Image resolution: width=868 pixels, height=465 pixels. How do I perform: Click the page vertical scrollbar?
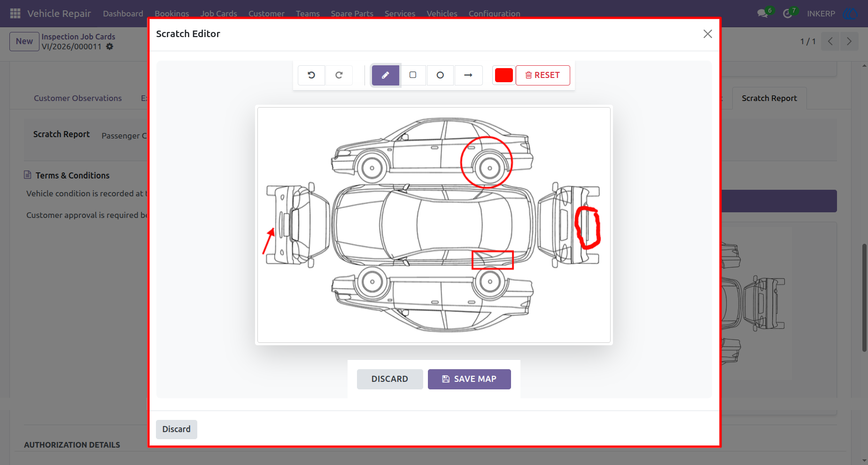864,297
